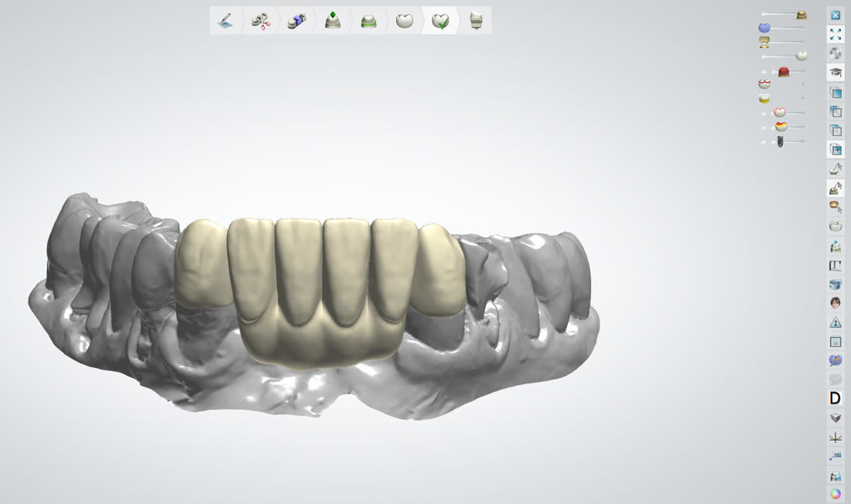851x504 pixels.
Task: Open the final abutment step in workflow bar
Action: (476, 21)
